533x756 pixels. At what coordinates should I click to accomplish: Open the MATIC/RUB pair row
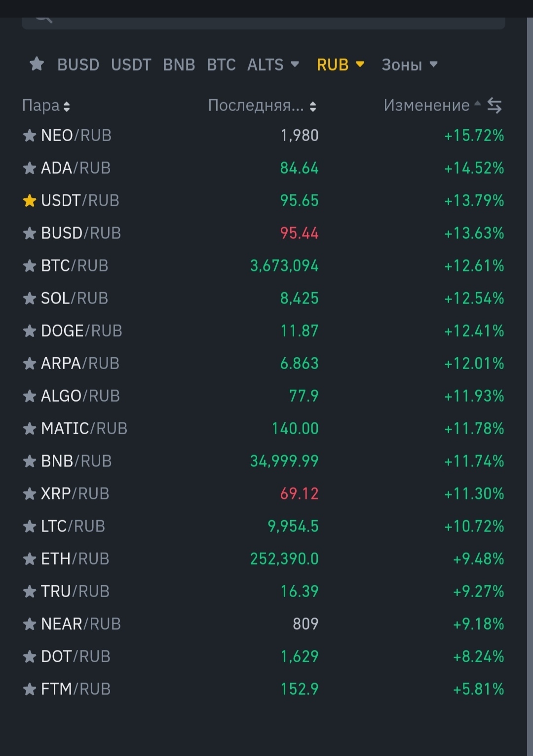(x=84, y=429)
